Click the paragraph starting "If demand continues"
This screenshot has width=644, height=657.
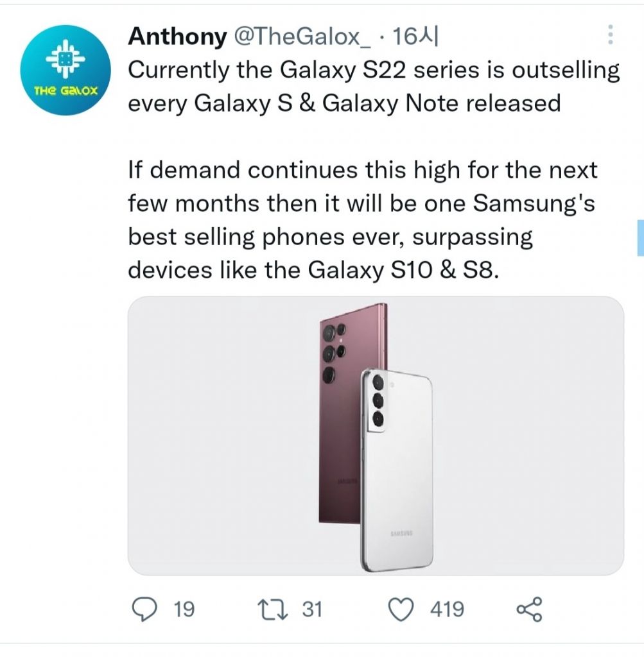pos(363,219)
